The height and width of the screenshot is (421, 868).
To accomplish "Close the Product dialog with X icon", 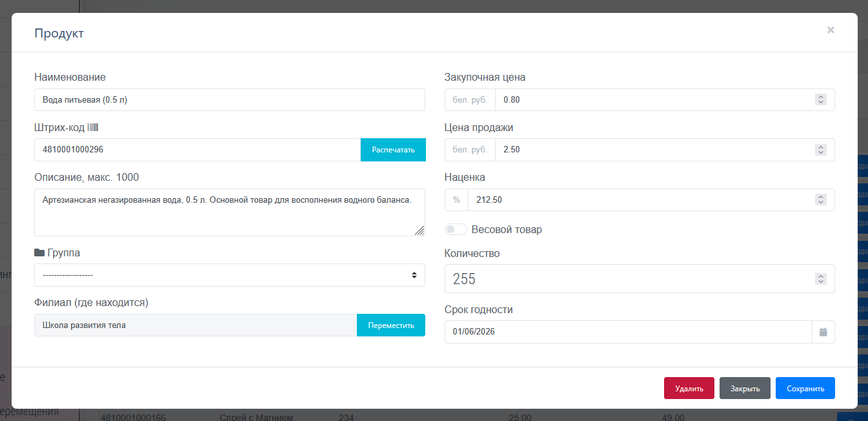I will click(831, 30).
